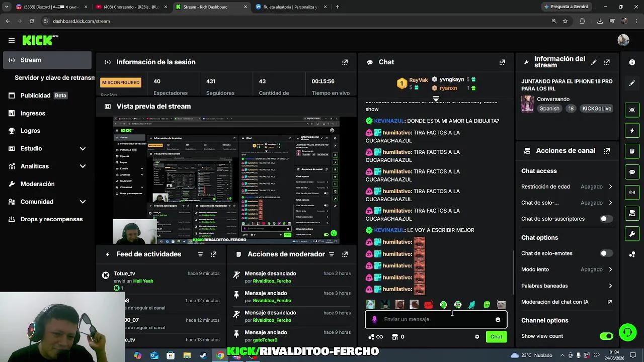
Task: Click the KICKGoLive tag
Action: pos(597,109)
